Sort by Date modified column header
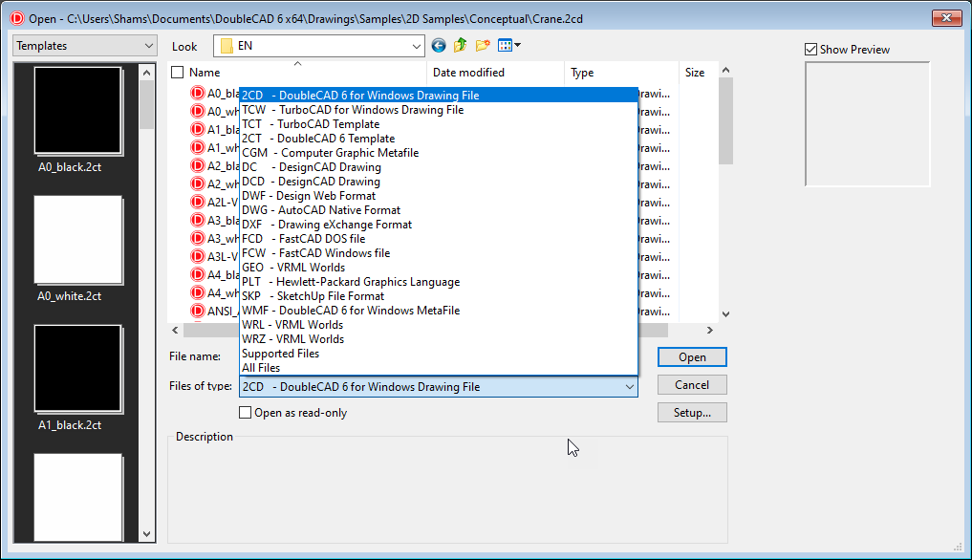The height and width of the screenshot is (560, 972). [x=468, y=73]
